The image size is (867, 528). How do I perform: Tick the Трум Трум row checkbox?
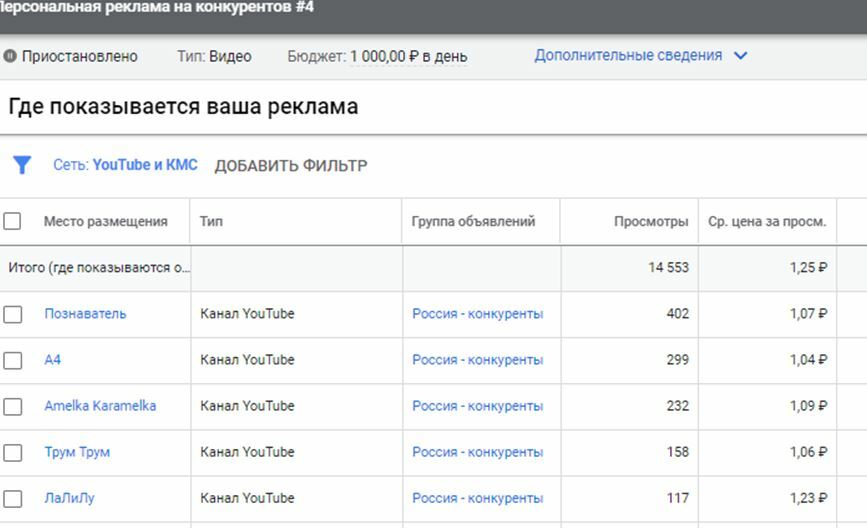coord(12,452)
